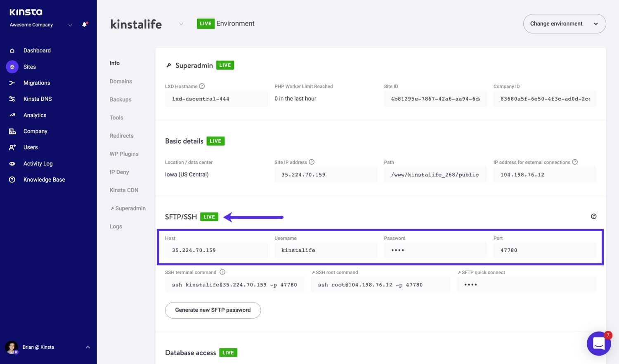Open the Dashboard from the sidebar
This screenshot has width=619, height=364.
coord(37,50)
